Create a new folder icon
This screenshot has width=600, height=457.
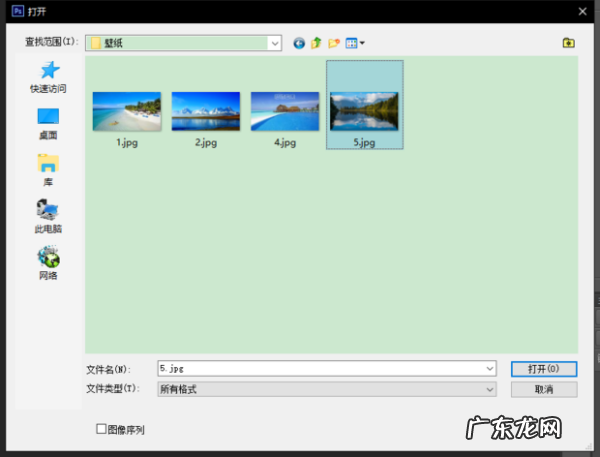tap(334, 43)
